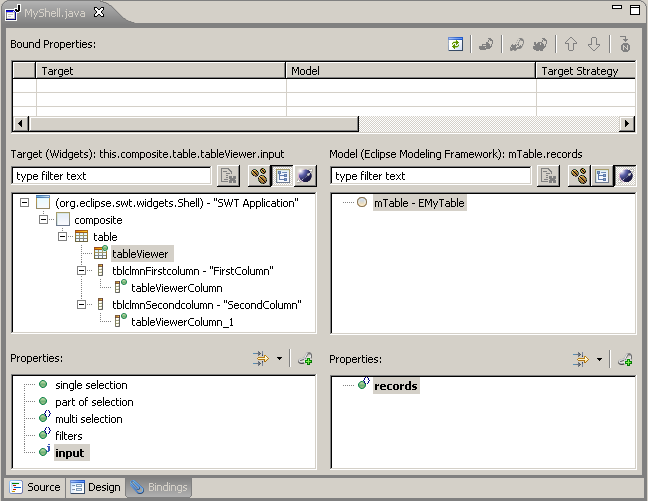Select the table tree item
Screen dimensions: 648x501
[105, 236]
